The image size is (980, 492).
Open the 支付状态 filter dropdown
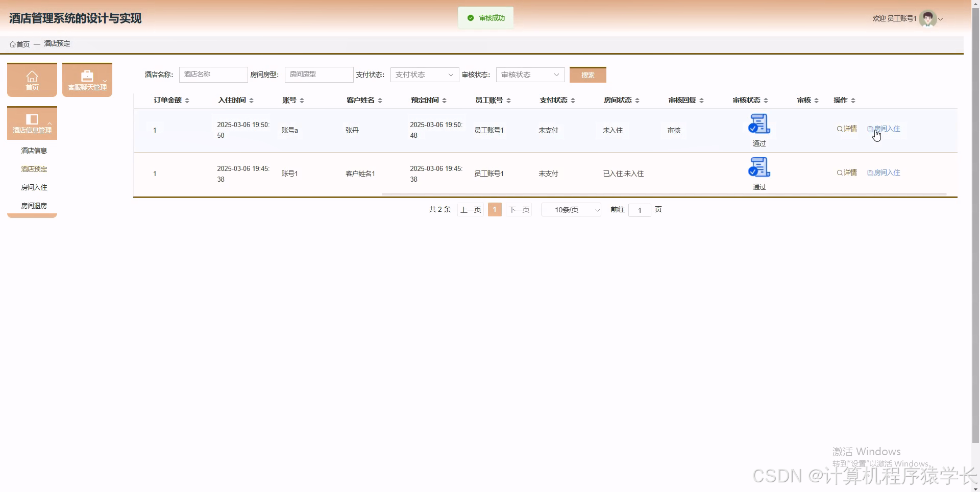click(x=424, y=75)
